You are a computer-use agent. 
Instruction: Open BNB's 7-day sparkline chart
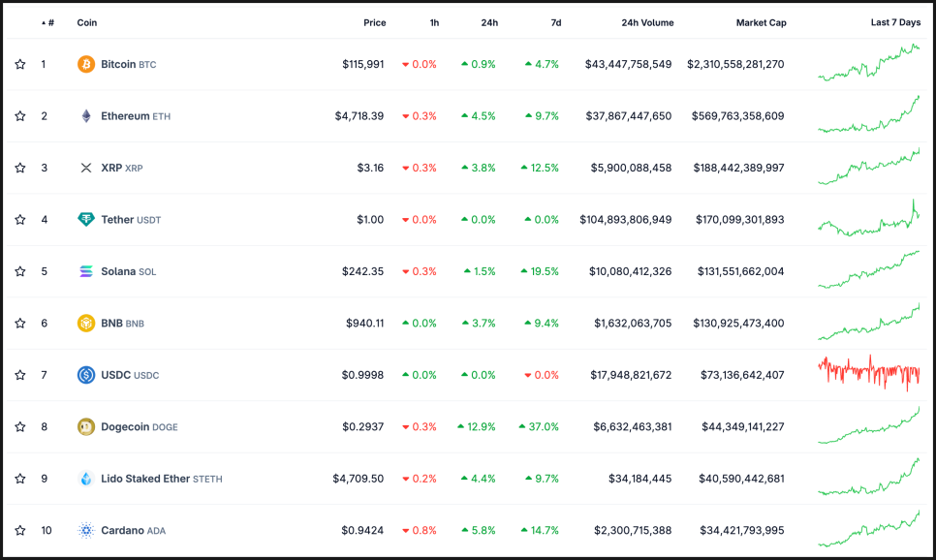click(868, 322)
